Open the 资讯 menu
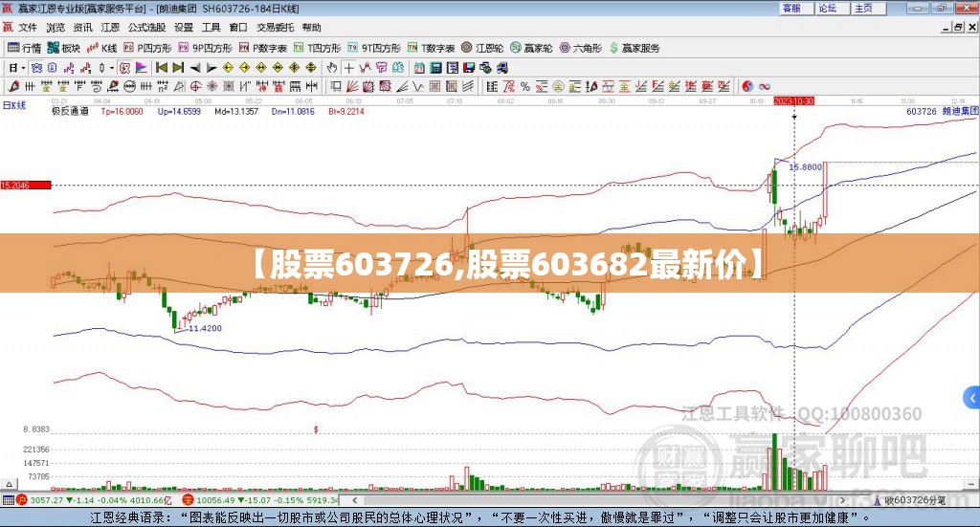980x527 pixels. coord(82,28)
